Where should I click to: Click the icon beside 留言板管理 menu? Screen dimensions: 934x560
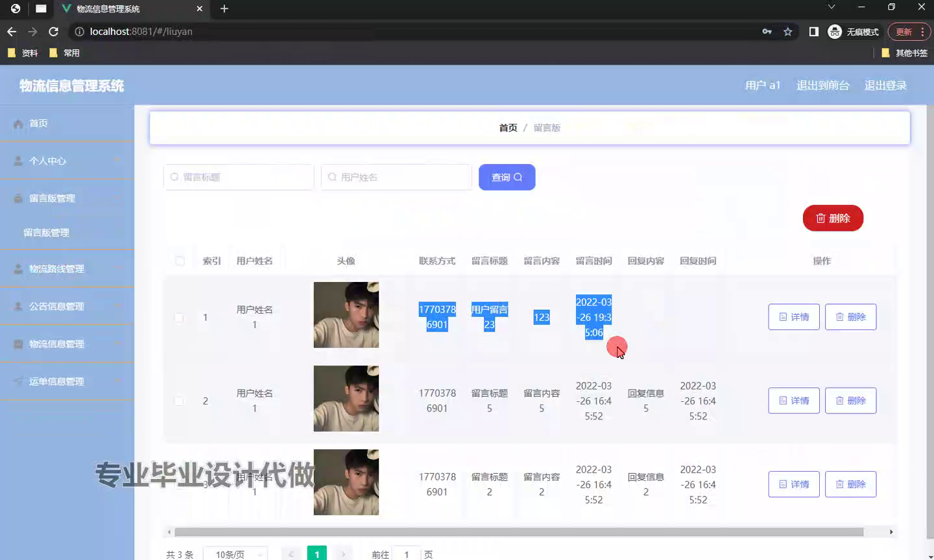pos(18,198)
